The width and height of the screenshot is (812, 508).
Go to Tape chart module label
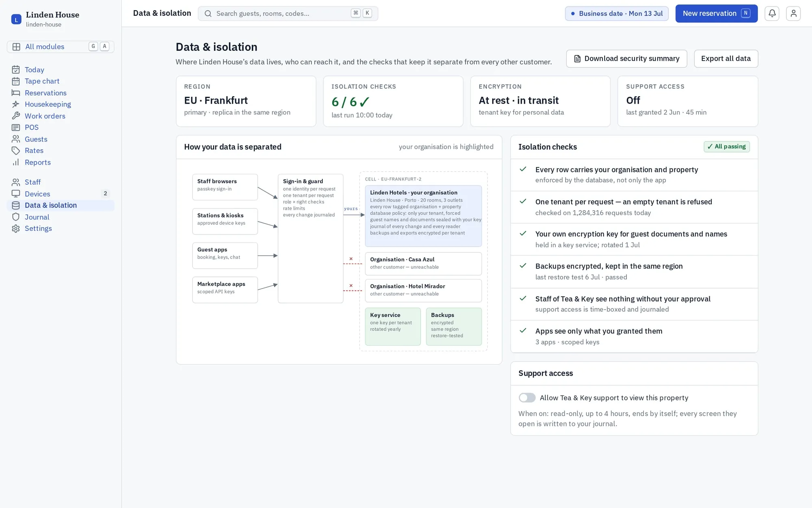42,81
